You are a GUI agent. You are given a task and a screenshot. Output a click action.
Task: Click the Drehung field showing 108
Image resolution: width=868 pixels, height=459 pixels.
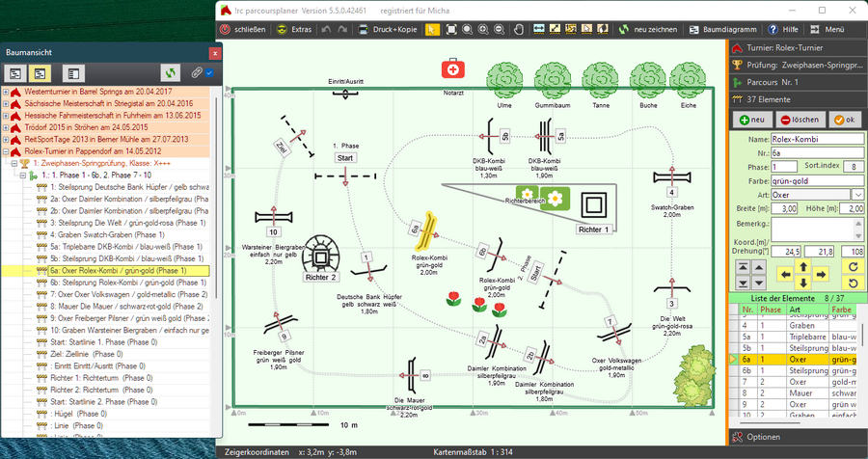coord(853,252)
